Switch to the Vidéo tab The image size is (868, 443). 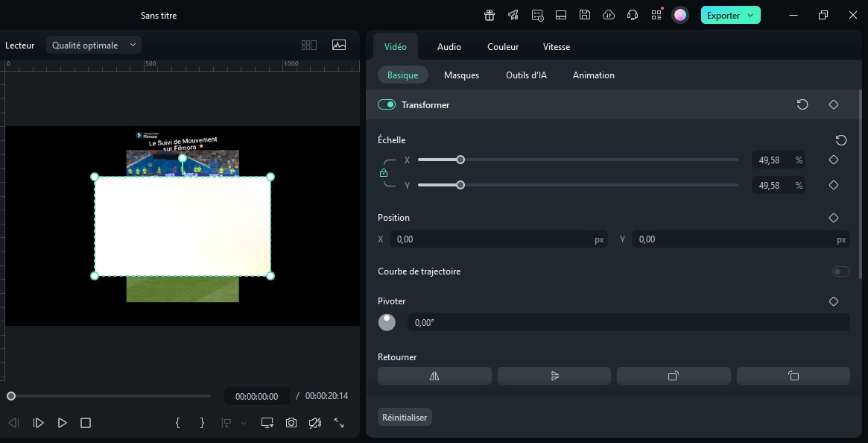[x=395, y=46]
